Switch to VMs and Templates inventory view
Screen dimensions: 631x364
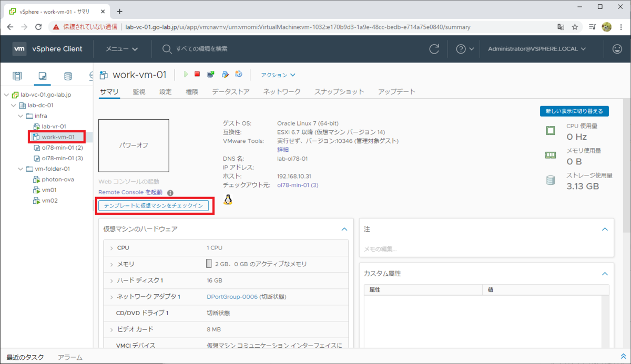(43, 76)
